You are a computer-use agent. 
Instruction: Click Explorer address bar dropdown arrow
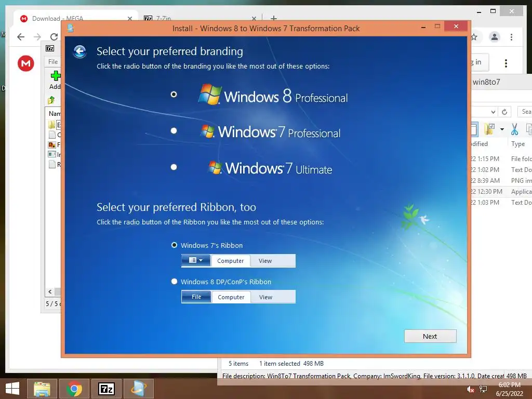coord(493,112)
